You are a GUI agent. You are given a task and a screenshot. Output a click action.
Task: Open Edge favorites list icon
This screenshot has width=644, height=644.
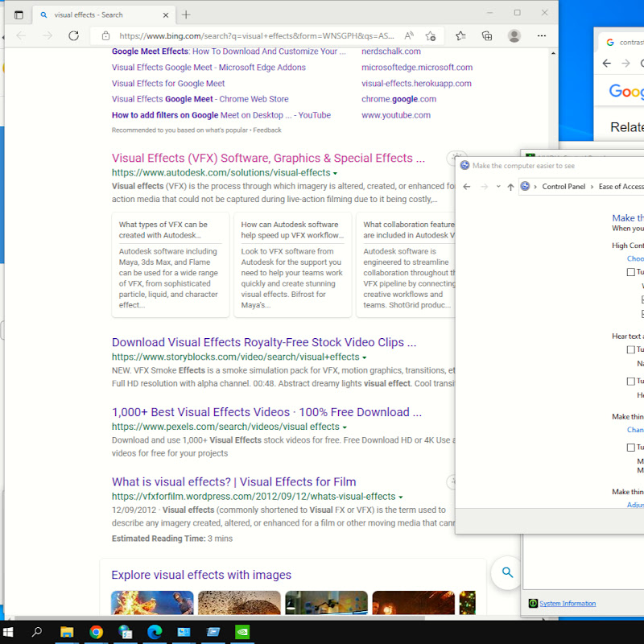[x=460, y=35]
